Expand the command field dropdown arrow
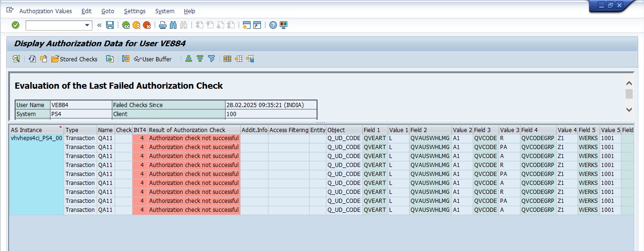Viewport: 644px width, 251px height. pos(87,25)
